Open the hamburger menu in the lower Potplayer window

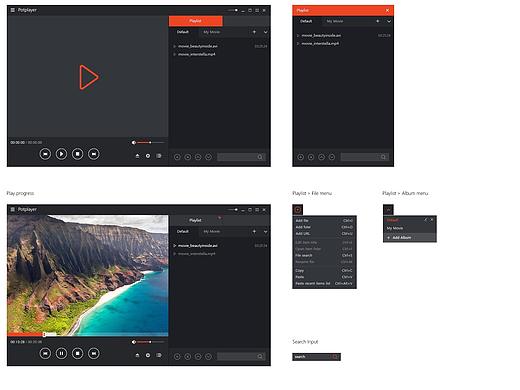coord(13,209)
